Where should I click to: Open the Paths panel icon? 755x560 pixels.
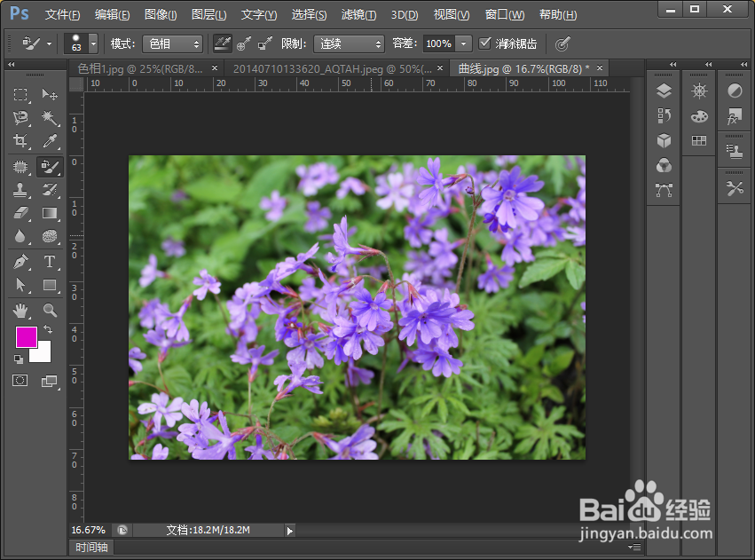(x=664, y=190)
